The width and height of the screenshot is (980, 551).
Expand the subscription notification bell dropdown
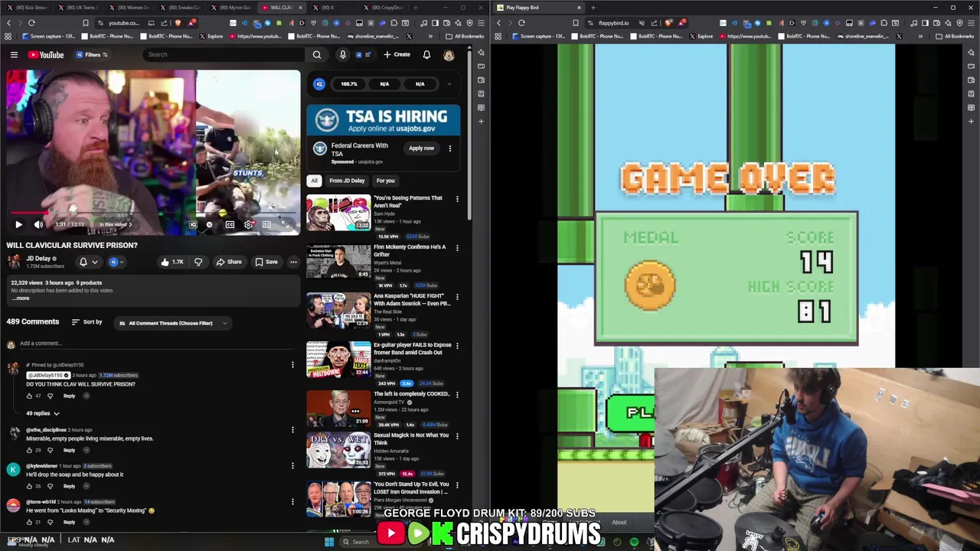[x=88, y=262]
